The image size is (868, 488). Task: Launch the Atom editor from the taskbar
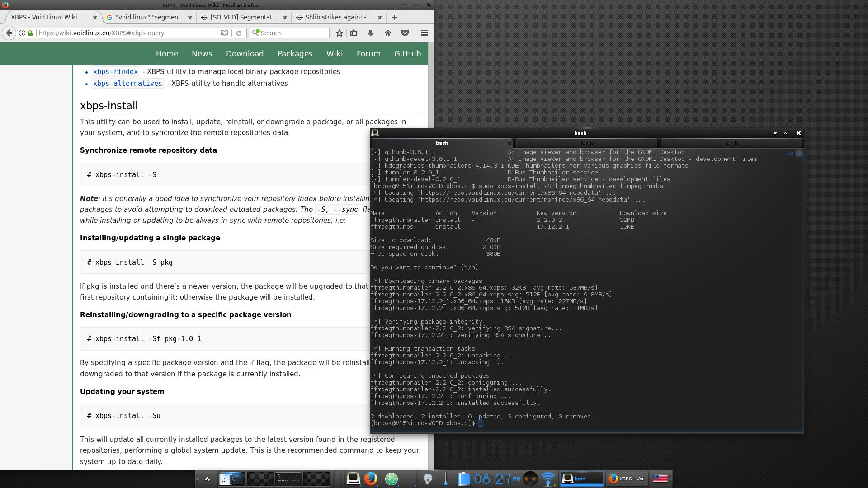[x=392, y=479]
